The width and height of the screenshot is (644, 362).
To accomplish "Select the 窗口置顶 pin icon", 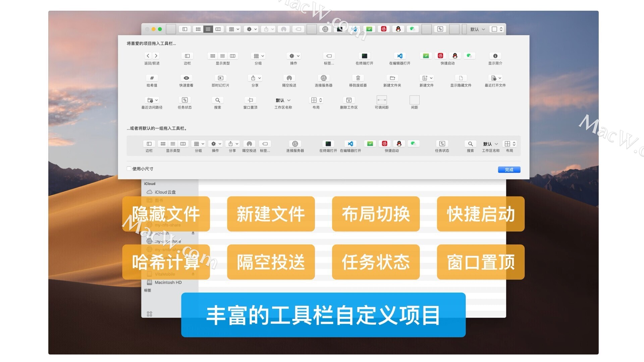I will pos(251,100).
